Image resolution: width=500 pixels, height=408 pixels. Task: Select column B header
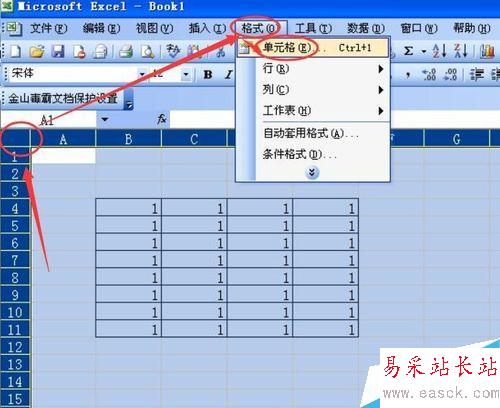point(129,139)
